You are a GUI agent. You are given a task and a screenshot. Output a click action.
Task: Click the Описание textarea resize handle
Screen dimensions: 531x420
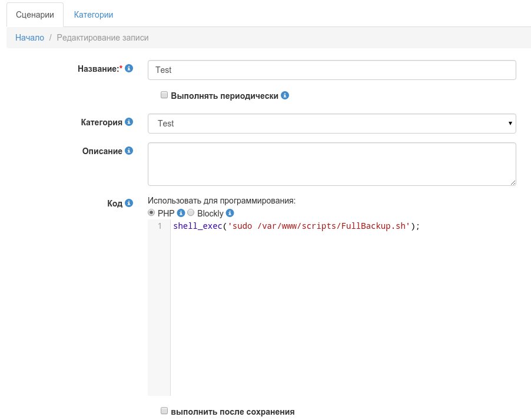point(513,183)
